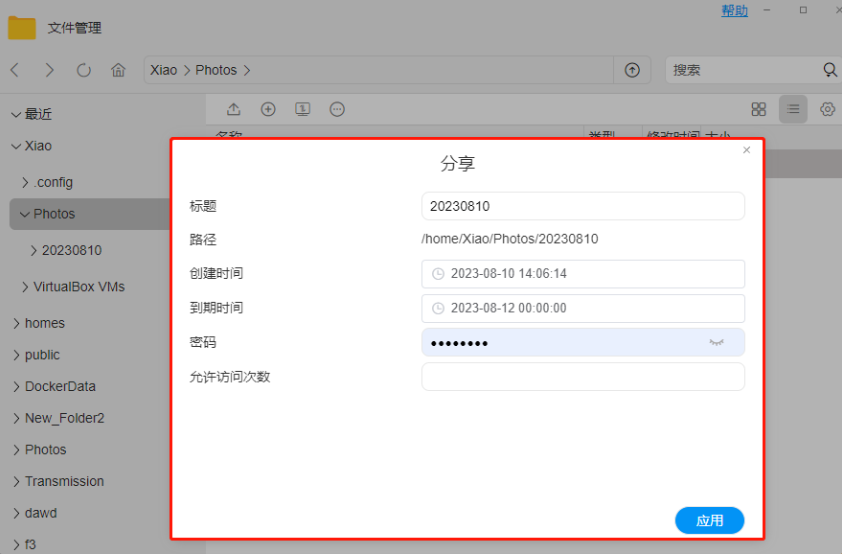The image size is (842, 554).
Task: Expand the public folder
Action: (16, 355)
